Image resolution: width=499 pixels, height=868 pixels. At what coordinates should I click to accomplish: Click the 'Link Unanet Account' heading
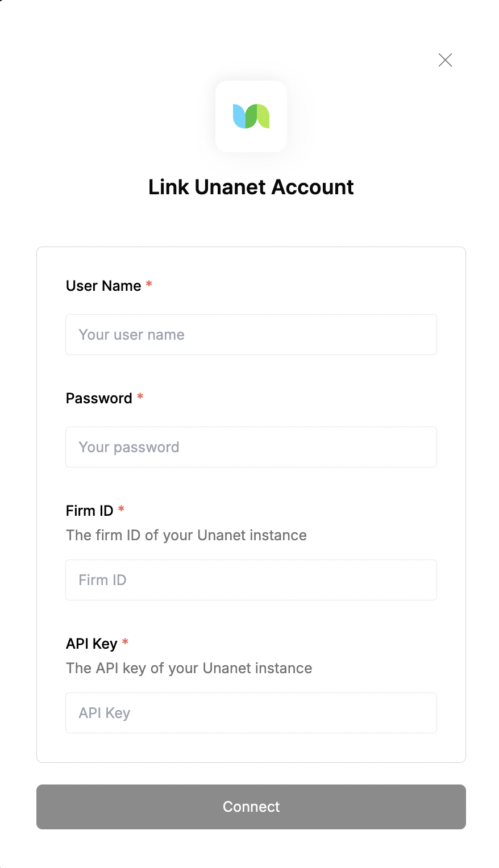coord(251,187)
